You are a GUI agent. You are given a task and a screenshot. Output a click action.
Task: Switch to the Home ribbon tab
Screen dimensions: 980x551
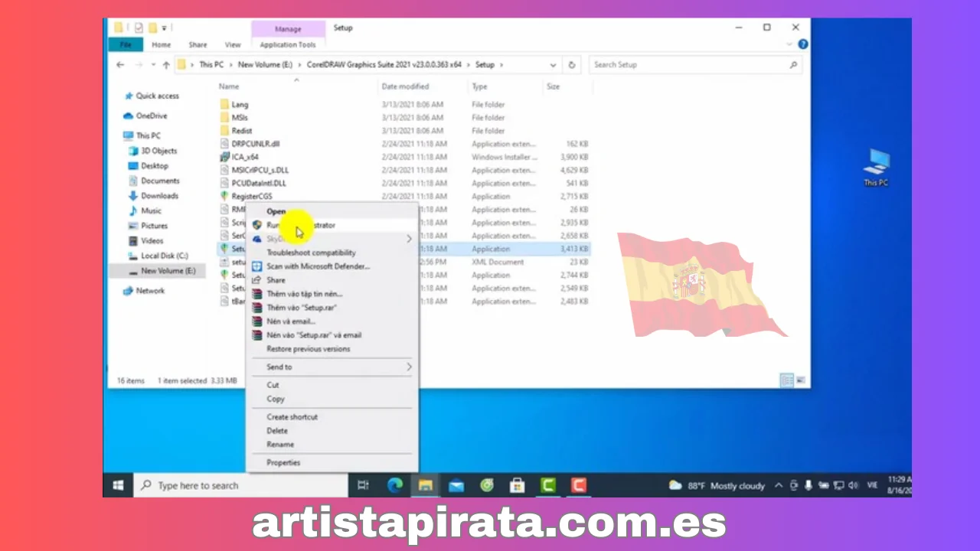[x=162, y=44]
